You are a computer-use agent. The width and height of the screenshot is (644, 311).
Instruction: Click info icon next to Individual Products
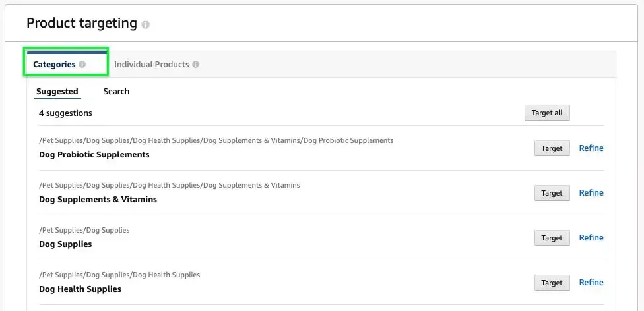point(195,65)
